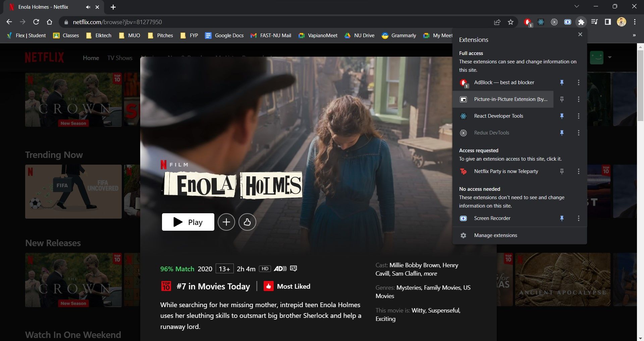This screenshot has width=644, height=341.
Task: Unpin the React Developer Tools extension
Action: (x=562, y=116)
